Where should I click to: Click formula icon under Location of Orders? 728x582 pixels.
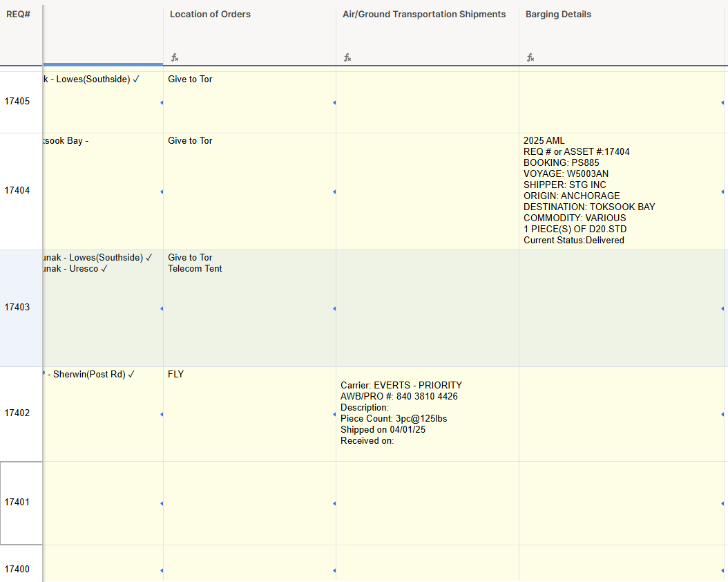[x=175, y=57]
